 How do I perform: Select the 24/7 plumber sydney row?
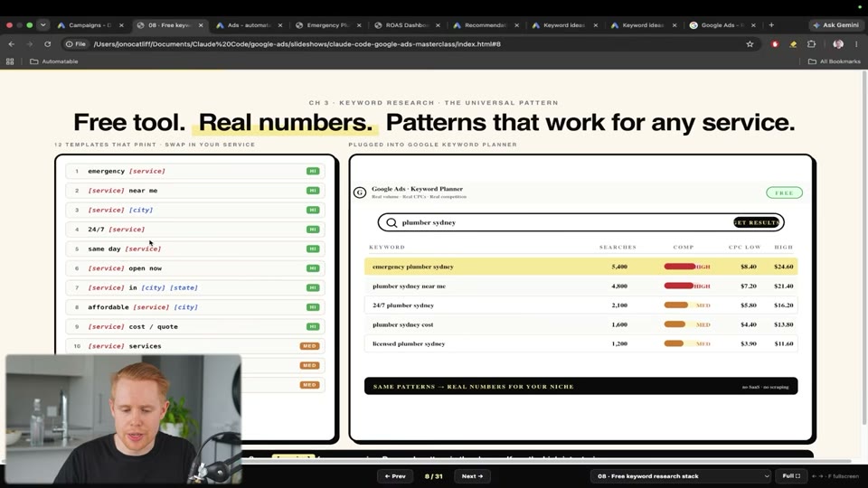tap(580, 305)
